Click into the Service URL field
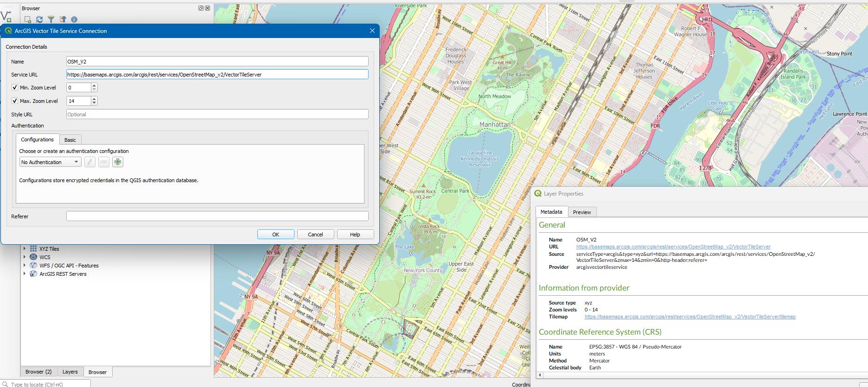This screenshot has height=387, width=868. pos(217,74)
